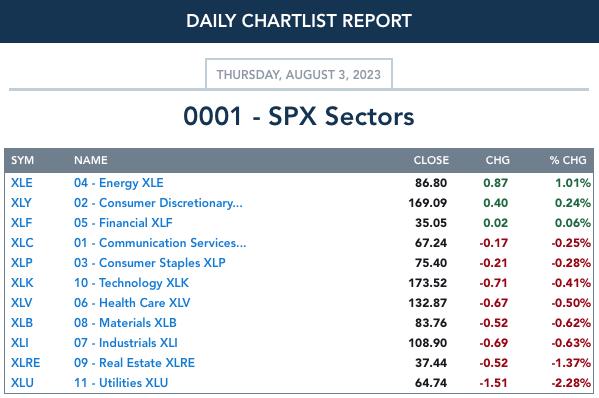This screenshot has width=599, height=398.
Task: Select '10 - Technology XLK' link
Action: coord(131,283)
